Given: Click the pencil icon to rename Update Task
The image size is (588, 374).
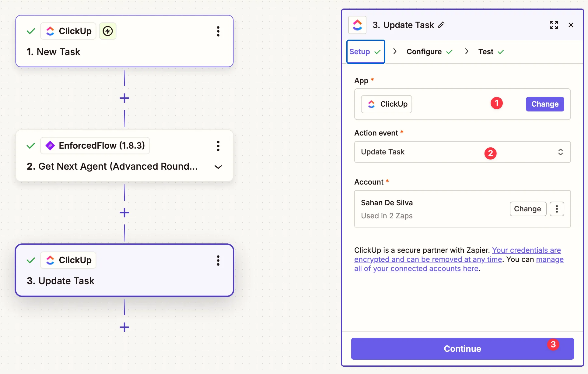Looking at the screenshot, I should pyautogui.click(x=442, y=25).
